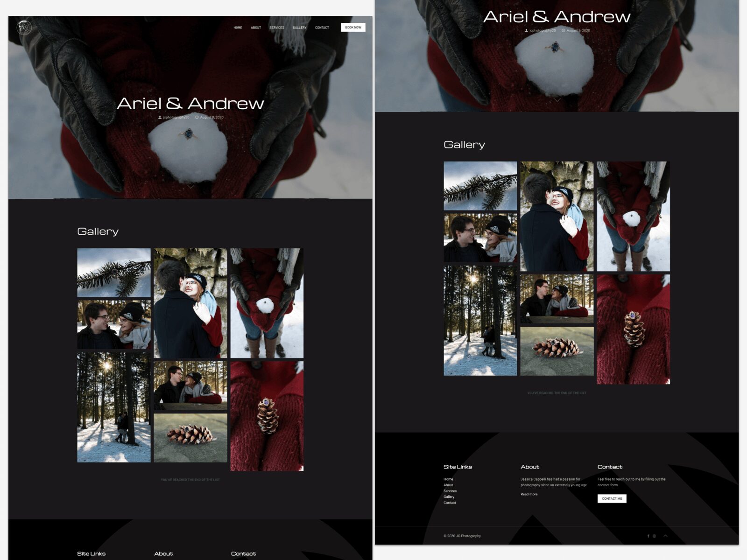Click the author person icon on the right page
The image size is (747, 560).
click(x=526, y=31)
